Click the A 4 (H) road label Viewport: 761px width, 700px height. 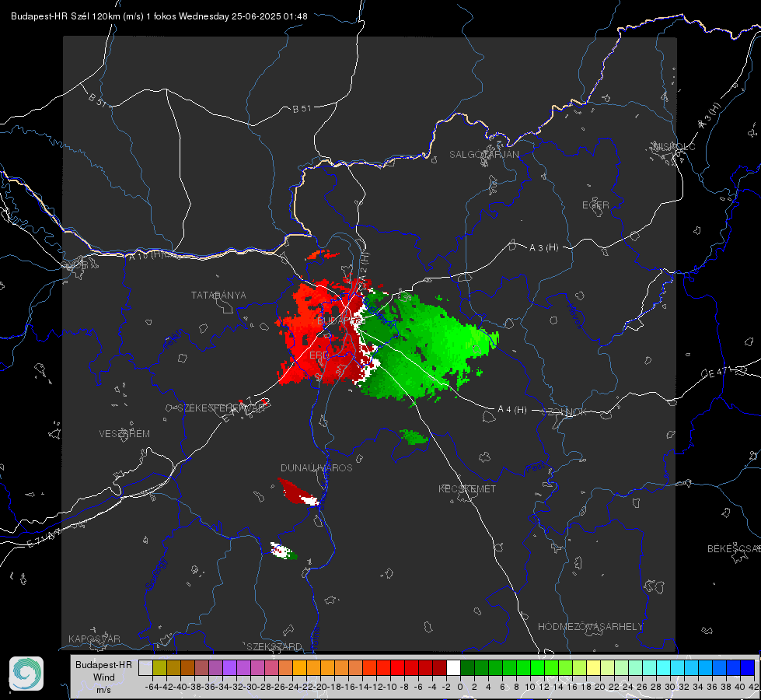point(512,410)
